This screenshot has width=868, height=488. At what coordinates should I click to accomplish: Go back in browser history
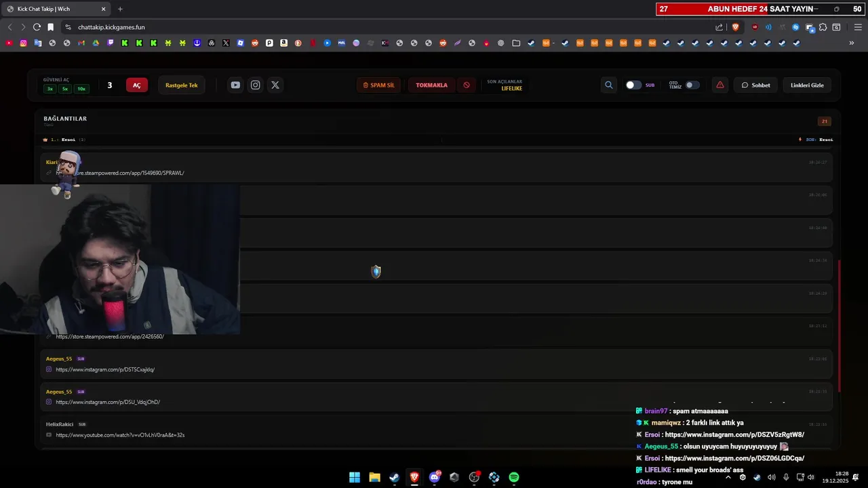9,27
